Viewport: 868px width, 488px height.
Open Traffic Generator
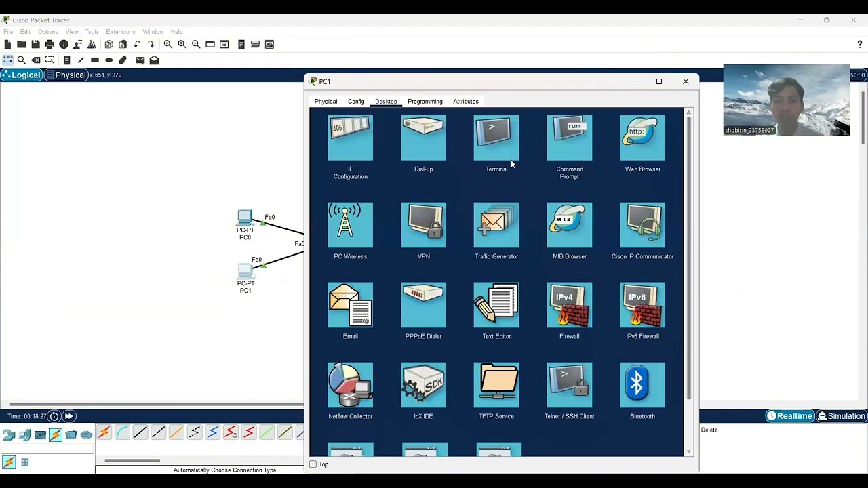496,225
